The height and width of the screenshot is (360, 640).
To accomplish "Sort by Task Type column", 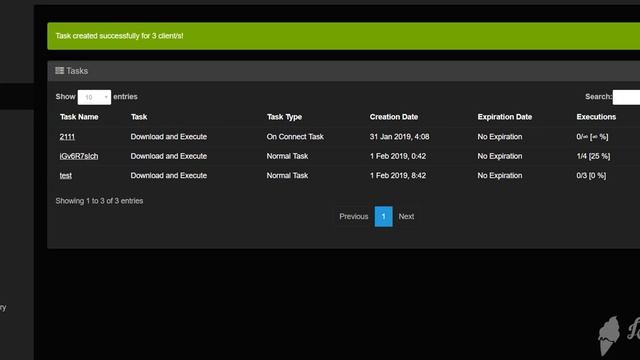I will pyautogui.click(x=284, y=117).
